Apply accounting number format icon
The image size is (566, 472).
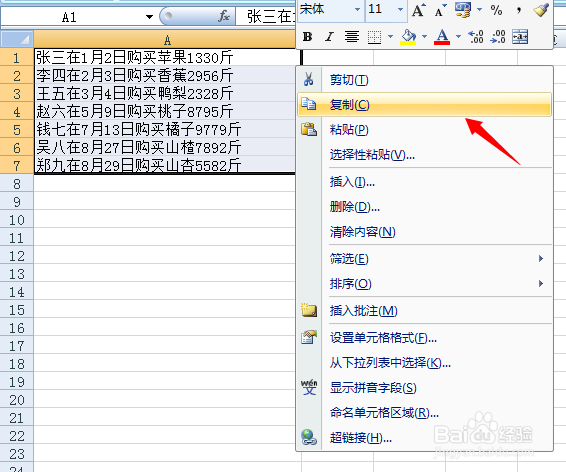463,10
